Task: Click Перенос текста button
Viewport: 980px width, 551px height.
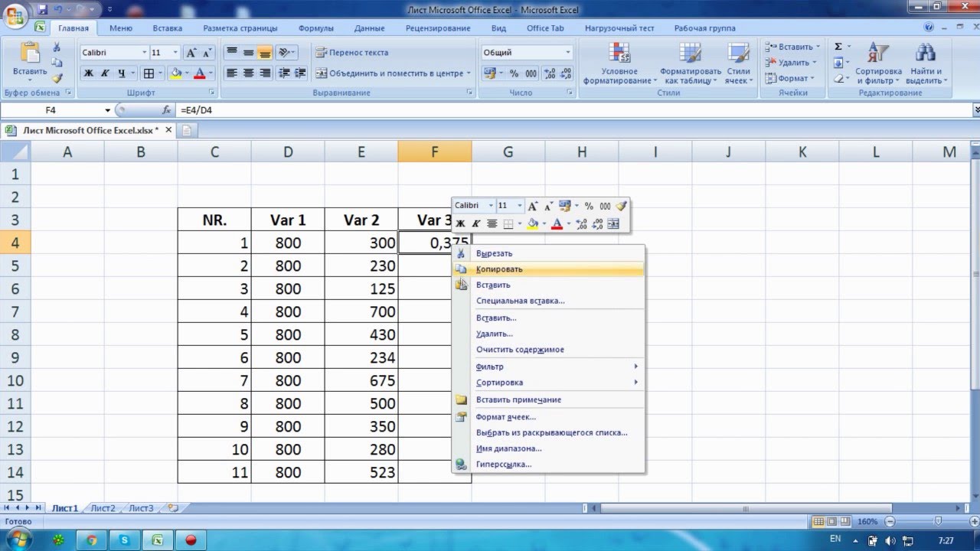Action: pos(352,53)
